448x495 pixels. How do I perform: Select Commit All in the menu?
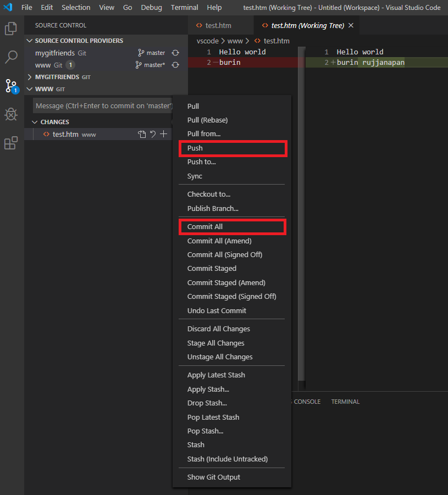point(205,227)
